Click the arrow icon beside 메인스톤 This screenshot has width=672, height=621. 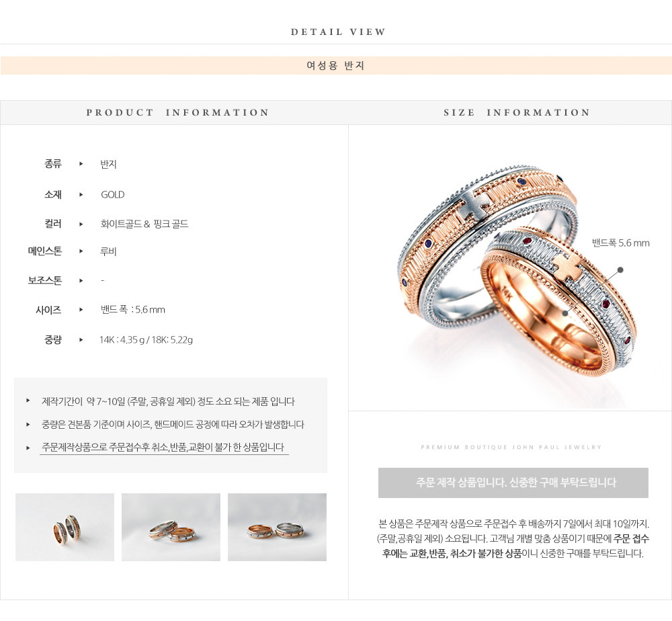click(81, 251)
